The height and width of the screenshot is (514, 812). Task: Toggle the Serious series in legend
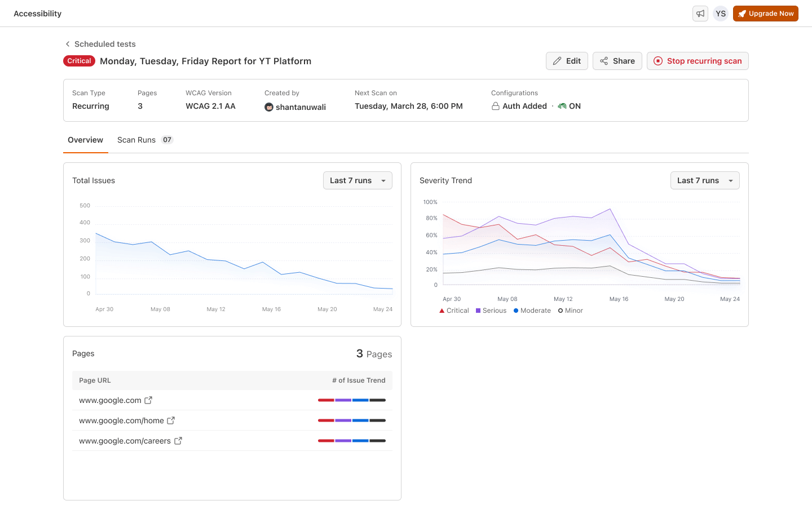point(491,311)
